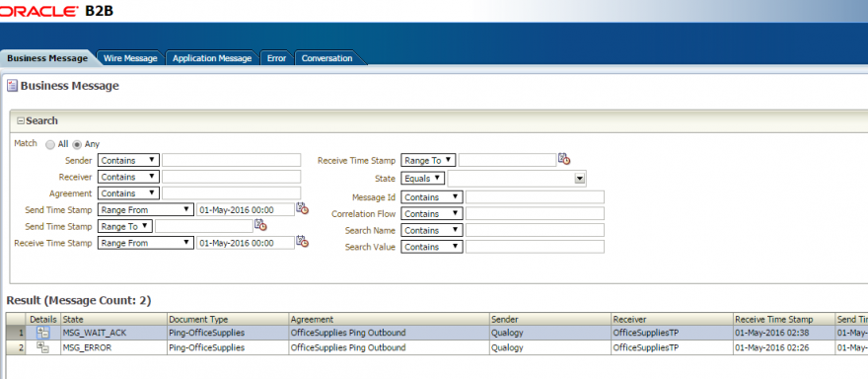Collapse the Search panel
The height and width of the screenshot is (379, 868).
[x=21, y=120]
